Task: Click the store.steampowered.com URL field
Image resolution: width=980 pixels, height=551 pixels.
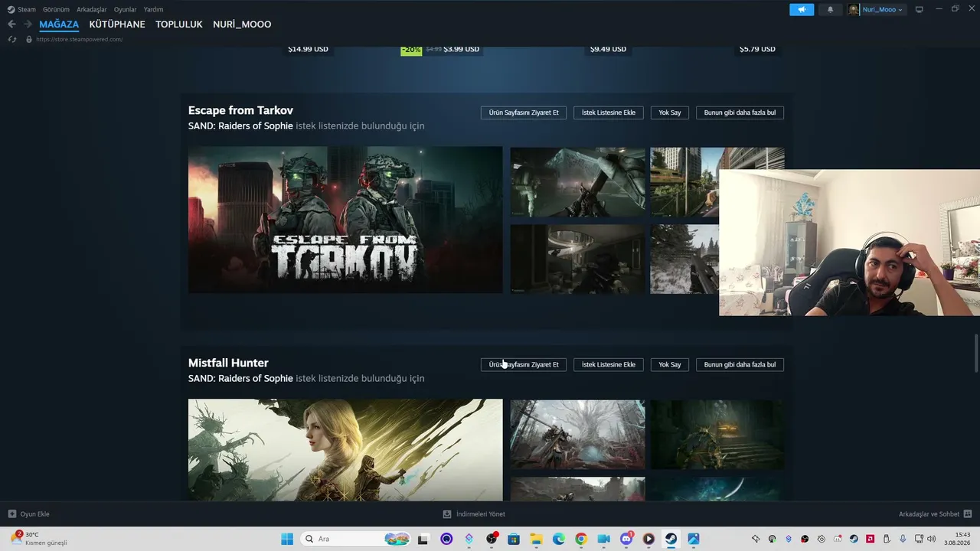Action: tap(80, 39)
